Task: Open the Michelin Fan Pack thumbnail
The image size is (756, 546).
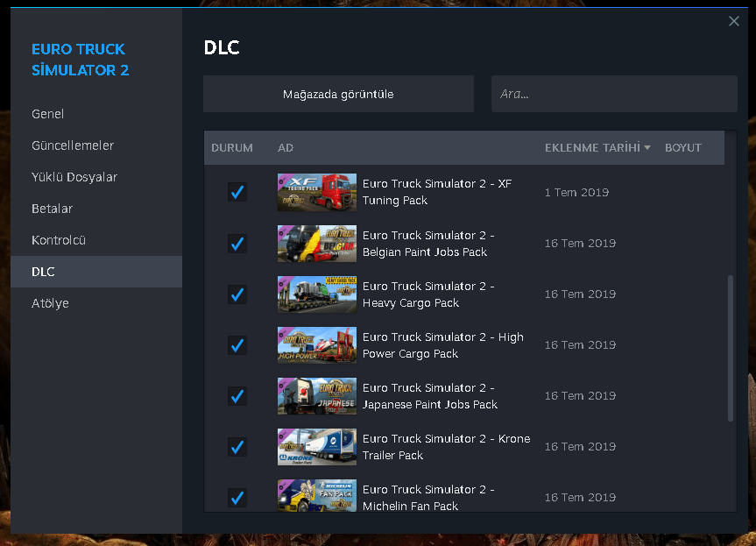Action: pos(317,495)
